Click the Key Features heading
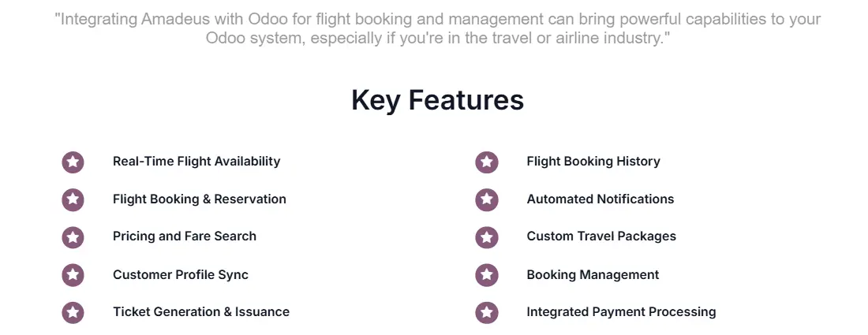The image size is (868, 335). (437, 101)
